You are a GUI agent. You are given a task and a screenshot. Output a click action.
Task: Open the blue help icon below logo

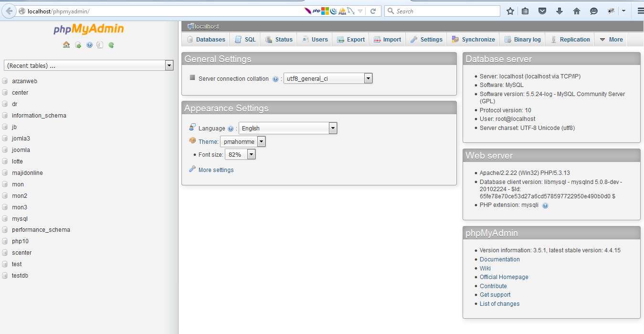pyautogui.click(x=89, y=45)
